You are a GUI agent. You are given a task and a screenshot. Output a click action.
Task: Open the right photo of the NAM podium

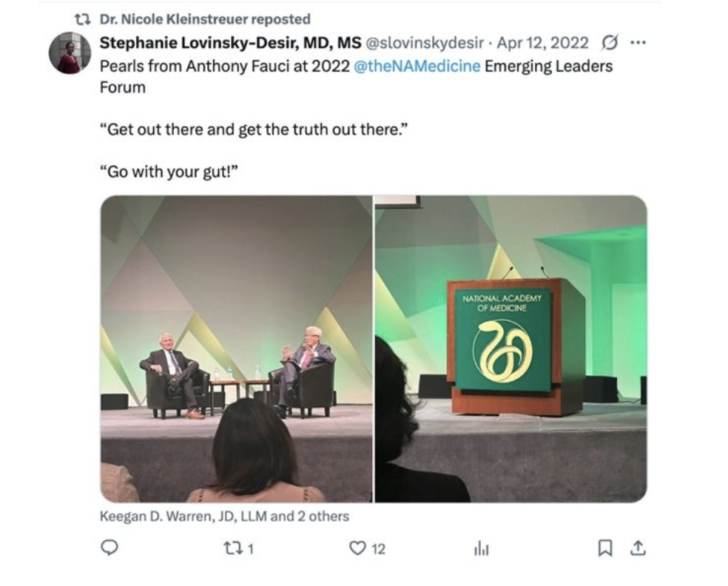point(510,348)
